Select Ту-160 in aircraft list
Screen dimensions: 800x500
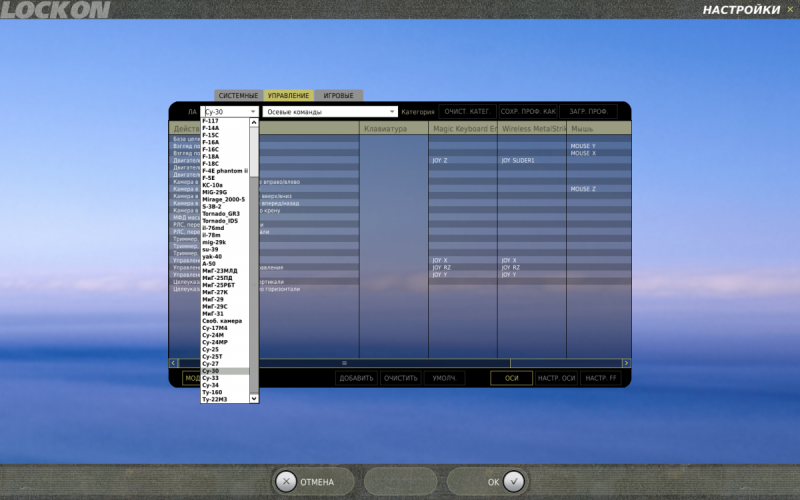pos(225,392)
